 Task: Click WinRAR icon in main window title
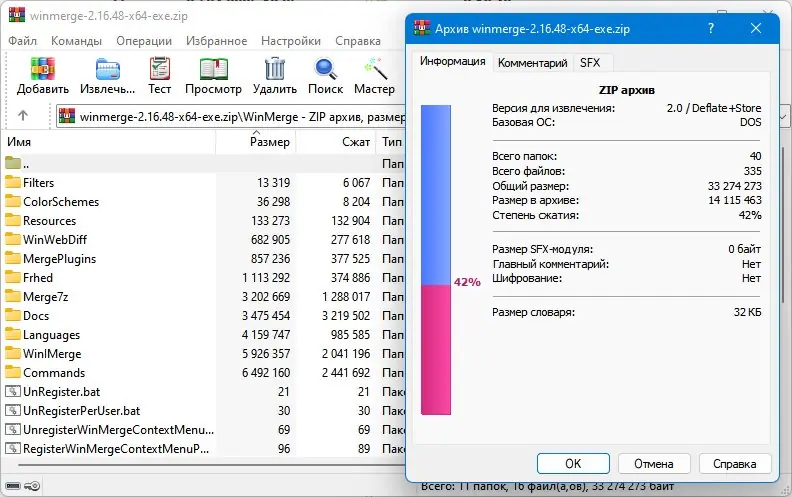[x=17, y=15]
